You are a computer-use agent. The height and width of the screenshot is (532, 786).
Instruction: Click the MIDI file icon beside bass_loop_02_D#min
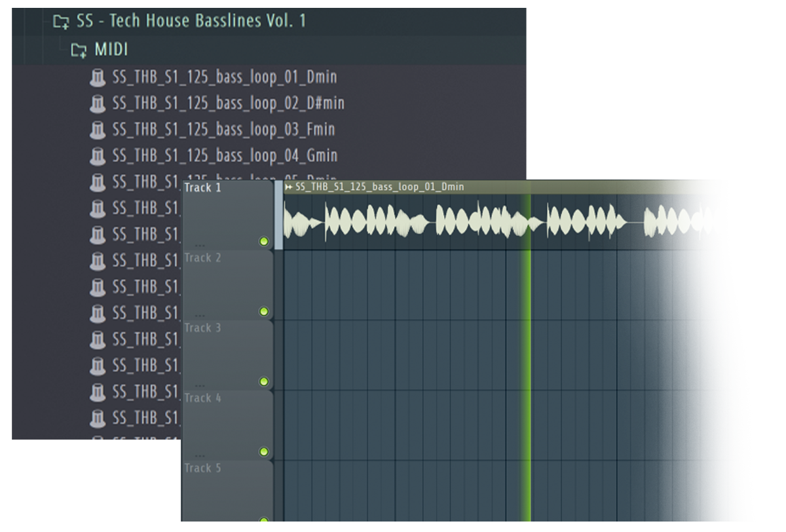[97, 104]
